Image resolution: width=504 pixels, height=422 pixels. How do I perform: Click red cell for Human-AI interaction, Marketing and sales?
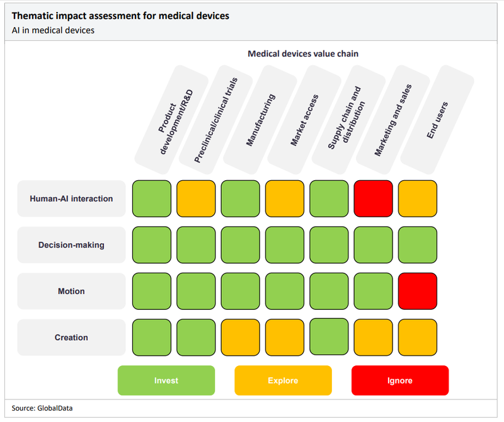[x=373, y=198]
